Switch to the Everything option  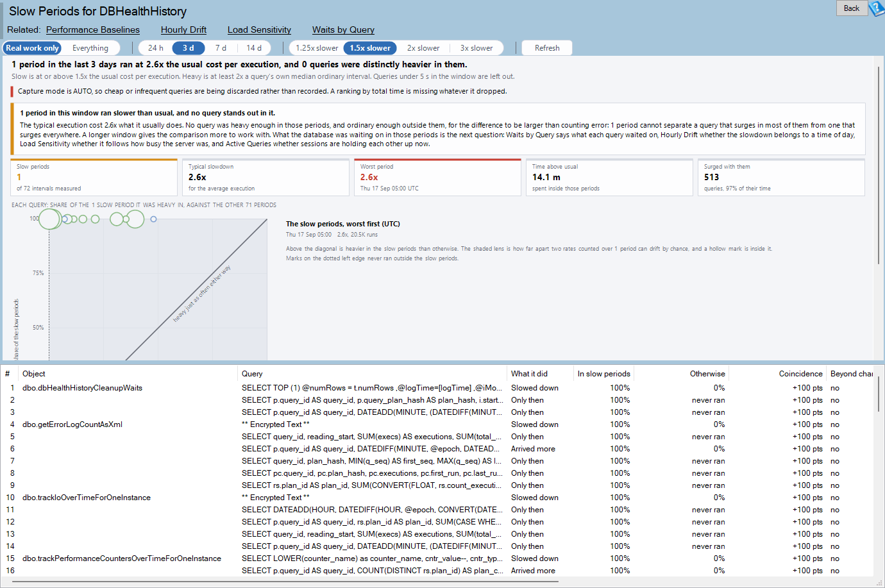90,48
